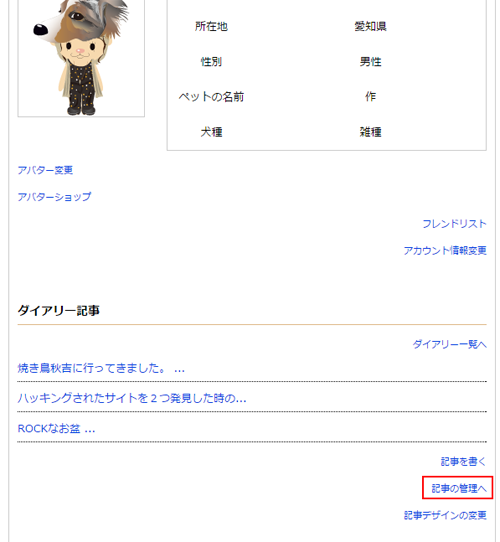Click the 性別 label in profile table

pos(211,62)
